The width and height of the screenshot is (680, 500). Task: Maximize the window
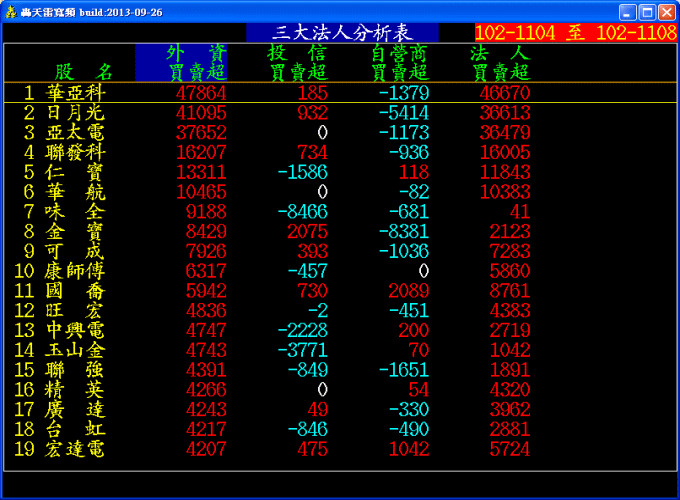pos(647,12)
